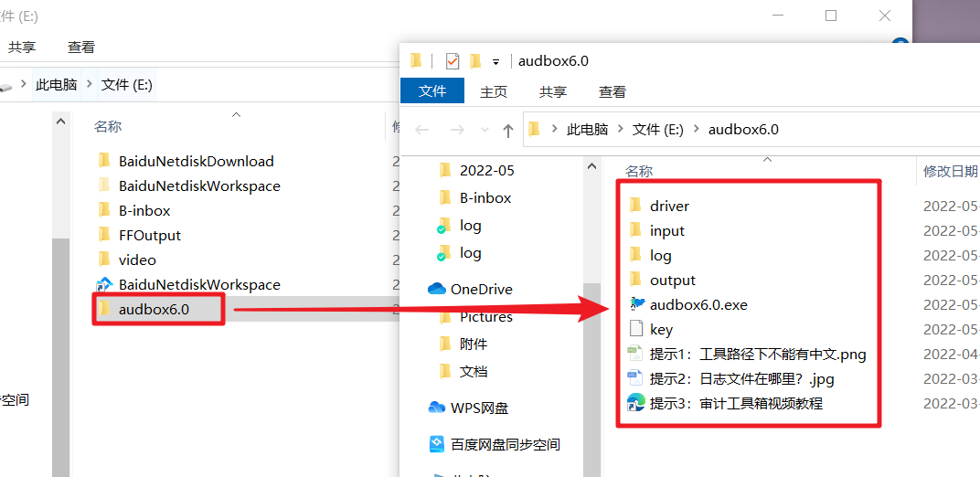The height and width of the screenshot is (477, 980).
Task: Select BaiduNetdiskWorkspace folder name in E: window
Action: tap(199, 185)
